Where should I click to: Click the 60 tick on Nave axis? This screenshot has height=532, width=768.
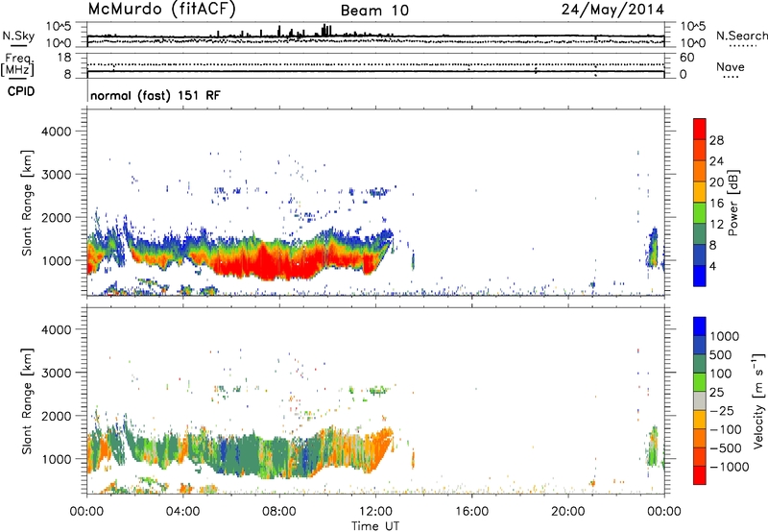click(x=686, y=58)
